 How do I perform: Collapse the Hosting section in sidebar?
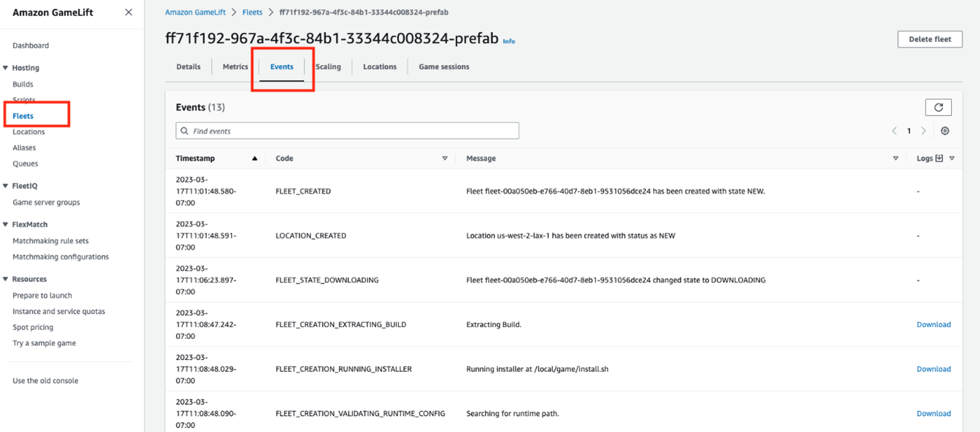(x=6, y=68)
